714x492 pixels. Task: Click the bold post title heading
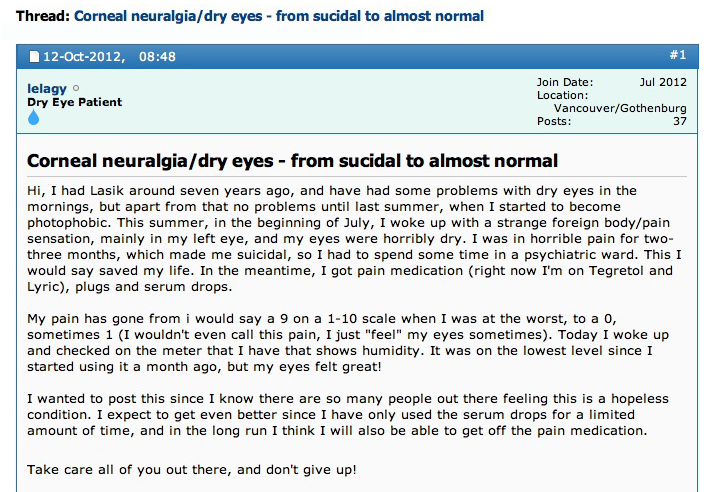click(x=292, y=161)
